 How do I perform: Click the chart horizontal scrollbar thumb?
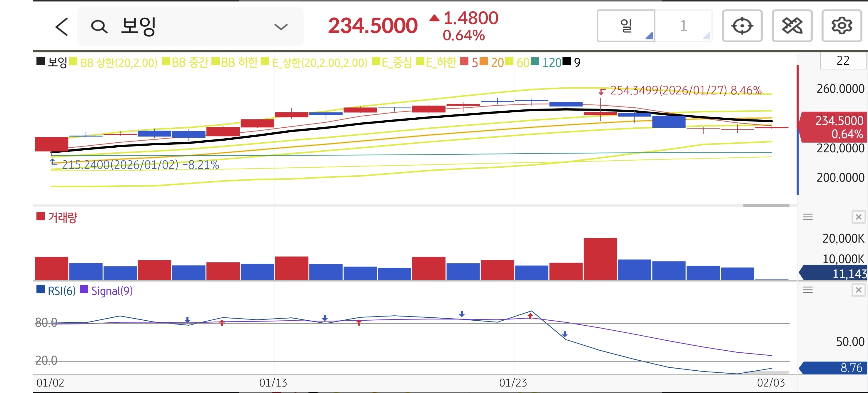coord(766,205)
